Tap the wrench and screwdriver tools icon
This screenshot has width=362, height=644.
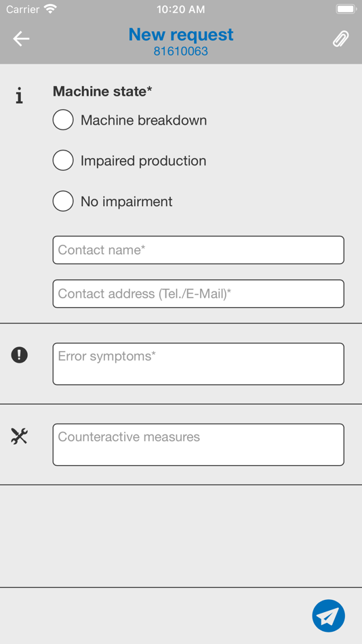click(19, 436)
